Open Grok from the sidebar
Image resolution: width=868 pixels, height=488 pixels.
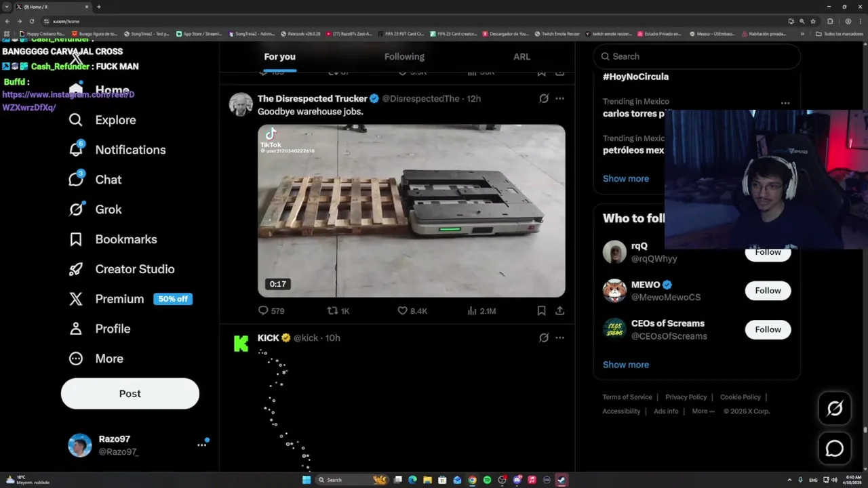[x=95, y=209]
